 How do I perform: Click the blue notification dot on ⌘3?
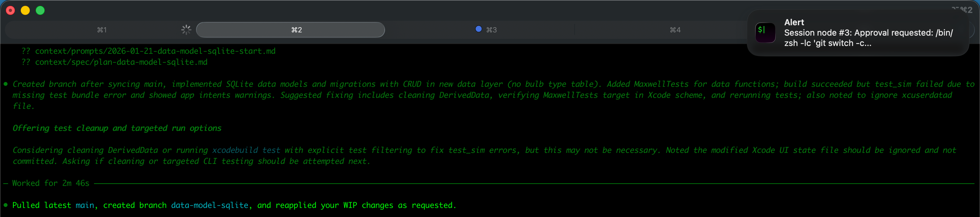(479, 29)
